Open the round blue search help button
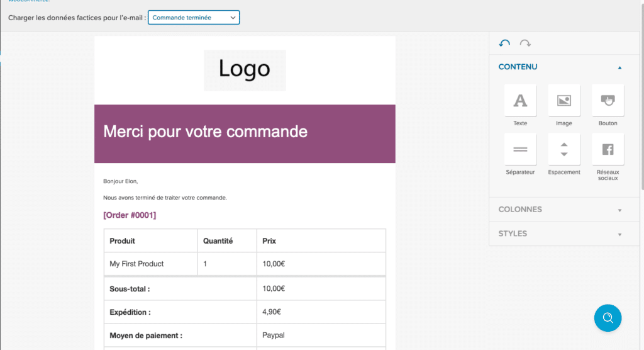The image size is (644, 350). 608,318
